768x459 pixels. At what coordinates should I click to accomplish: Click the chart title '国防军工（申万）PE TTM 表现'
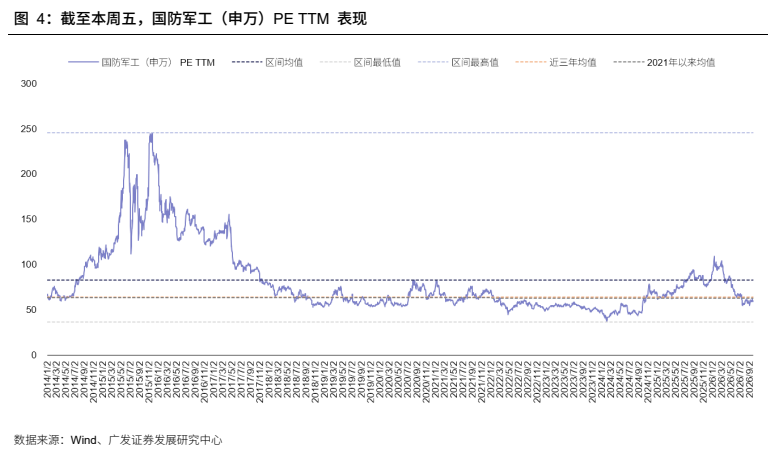(x=260, y=19)
